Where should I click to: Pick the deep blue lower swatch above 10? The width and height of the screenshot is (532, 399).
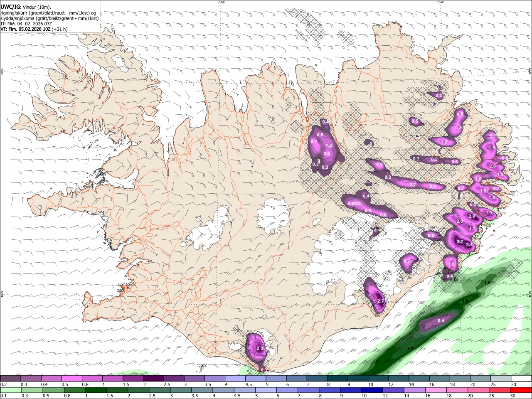tap(372, 390)
